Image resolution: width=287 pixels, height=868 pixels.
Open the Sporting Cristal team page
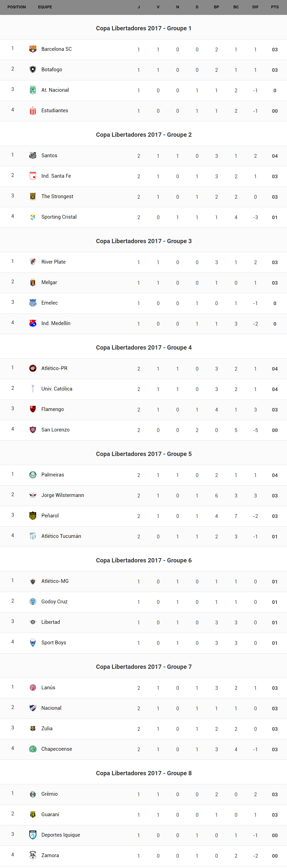point(59,217)
